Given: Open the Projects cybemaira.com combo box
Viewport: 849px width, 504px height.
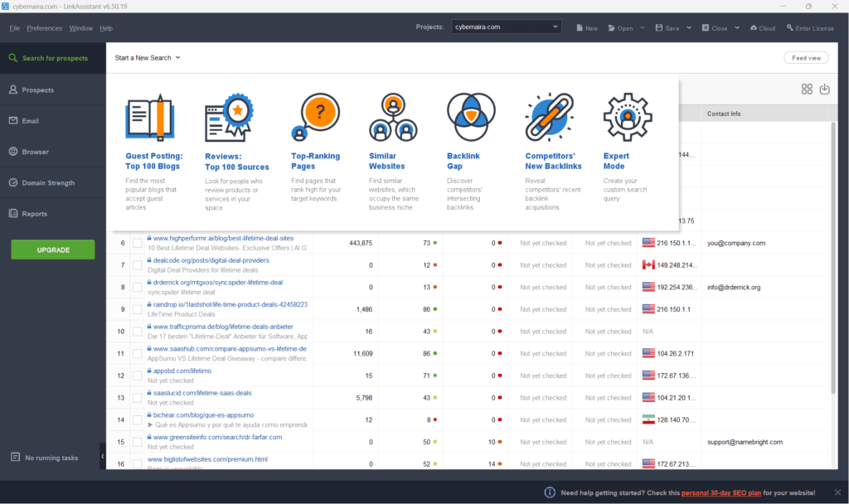Looking at the screenshot, I should tap(507, 27).
